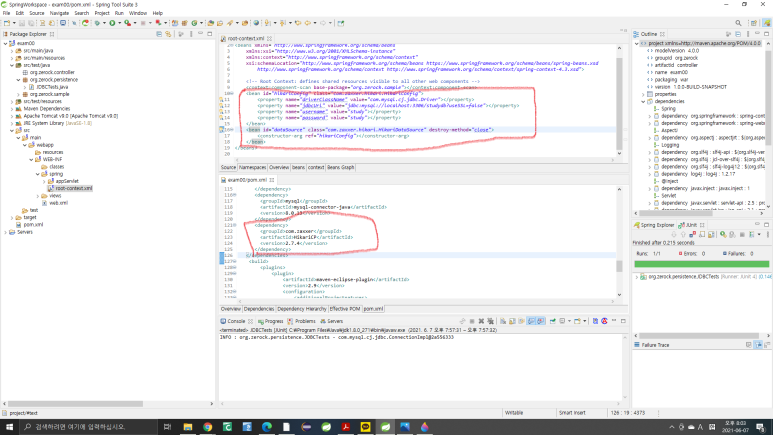Expand org.zerock.persistence.JDBCTests result in JUnit

tap(636, 277)
